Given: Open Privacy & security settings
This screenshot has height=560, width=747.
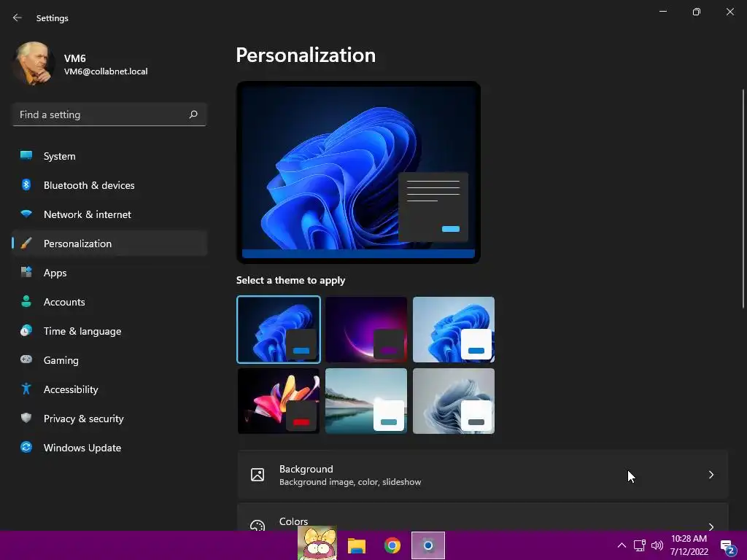Looking at the screenshot, I should tap(109, 418).
